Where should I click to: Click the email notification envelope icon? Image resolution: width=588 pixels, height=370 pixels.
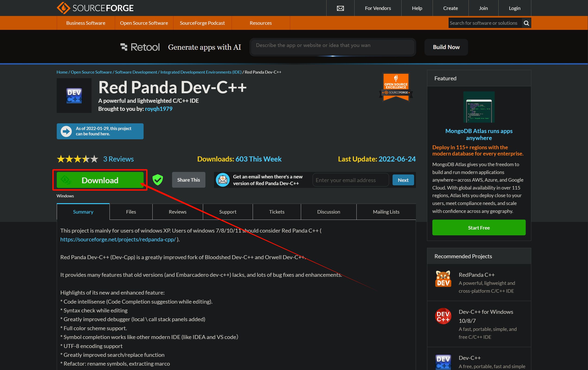tap(223, 180)
